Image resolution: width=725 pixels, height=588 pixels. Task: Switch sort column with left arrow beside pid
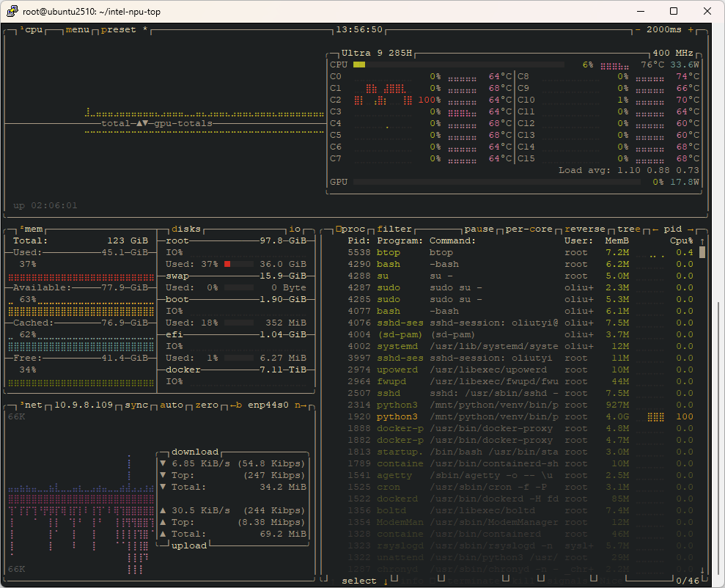(x=655, y=229)
